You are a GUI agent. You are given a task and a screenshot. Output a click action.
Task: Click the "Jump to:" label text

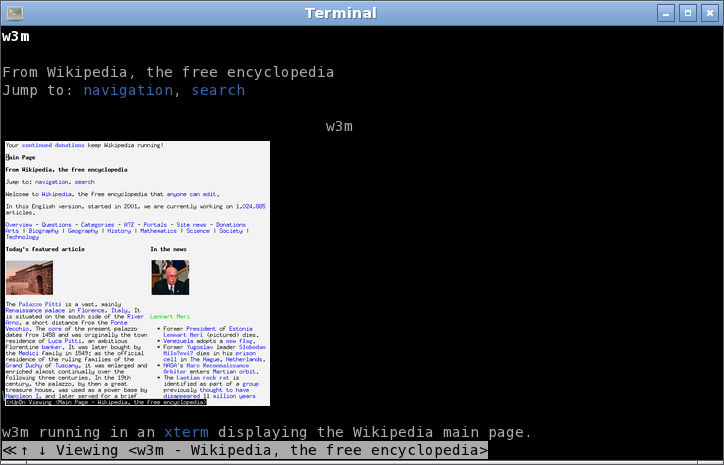click(x=38, y=90)
